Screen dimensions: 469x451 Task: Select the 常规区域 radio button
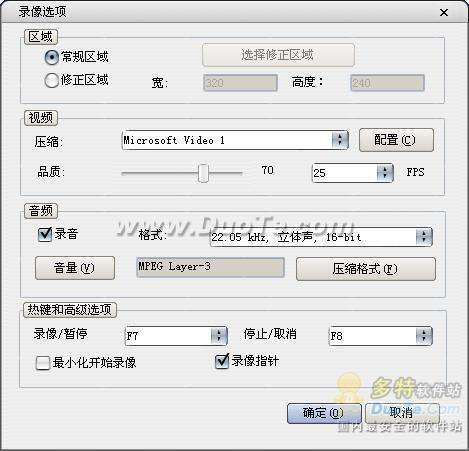click(51, 57)
